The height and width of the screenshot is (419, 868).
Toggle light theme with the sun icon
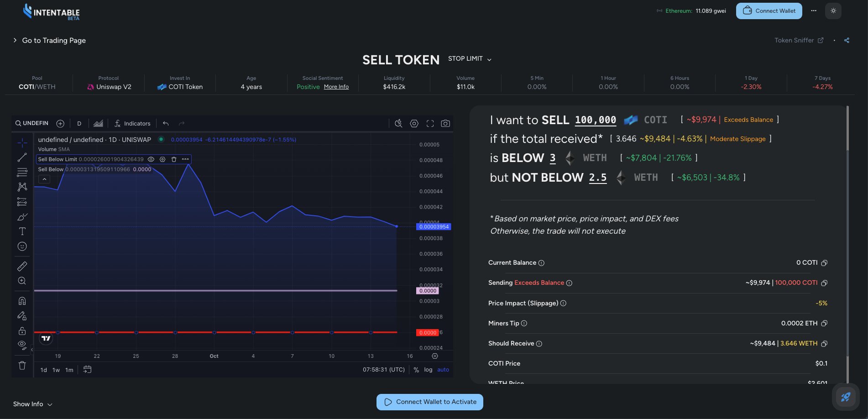pos(833,10)
